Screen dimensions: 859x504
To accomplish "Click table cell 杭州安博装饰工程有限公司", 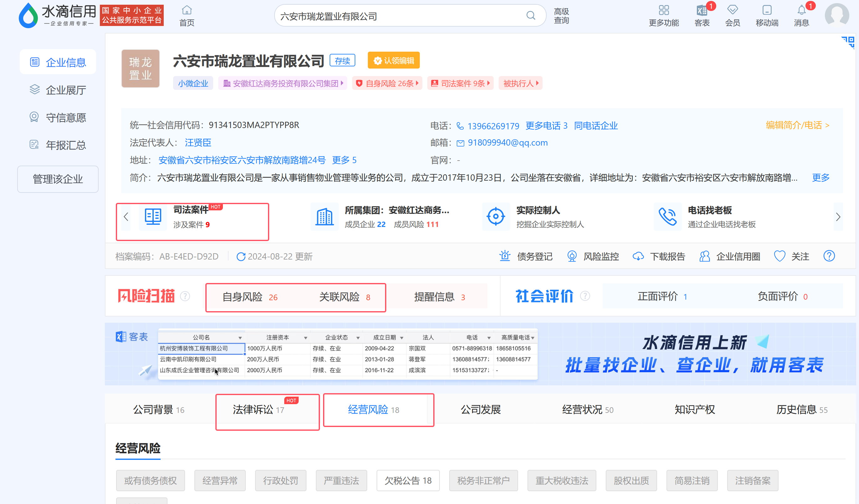I will click(x=201, y=348).
